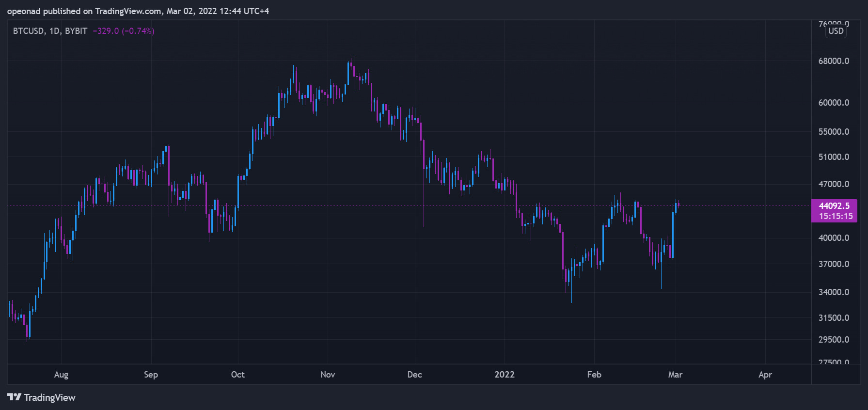Click the BYBIT exchange label
Image resolution: width=868 pixels, height=410 pixels.
[76, 31]
